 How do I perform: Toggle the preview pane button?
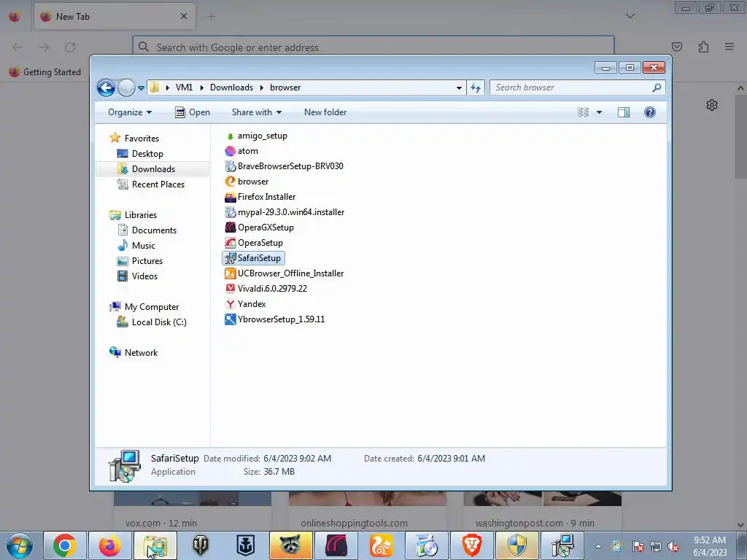click(624, 112)
